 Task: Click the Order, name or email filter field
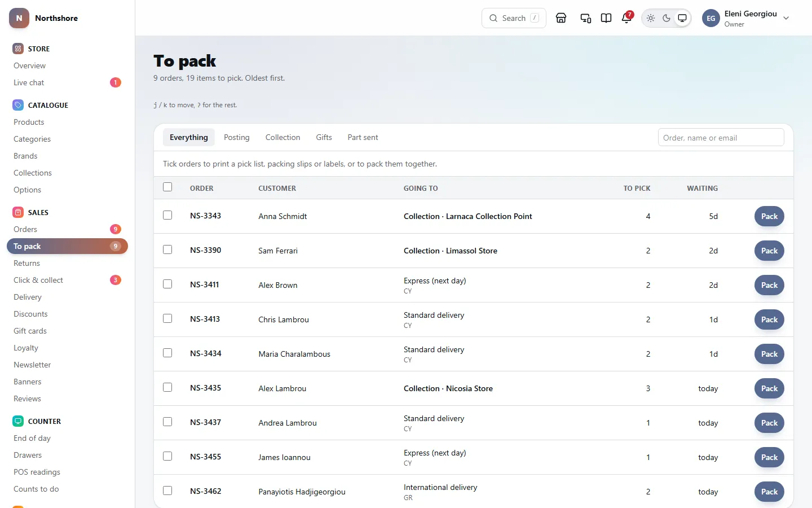point(721,138)
